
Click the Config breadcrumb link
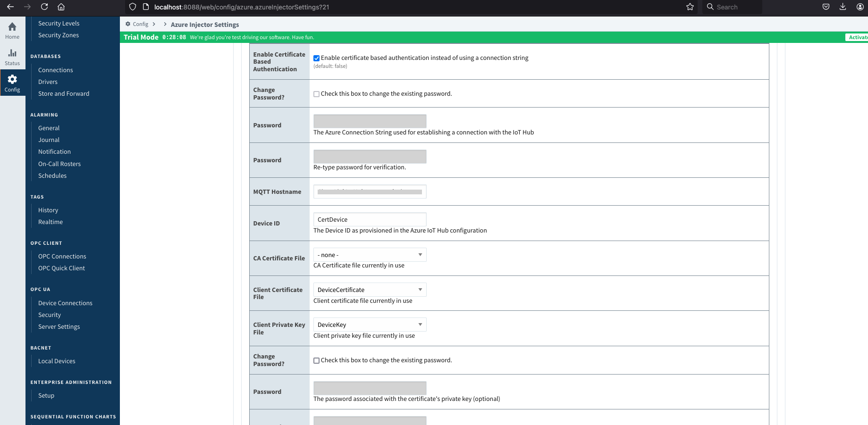140,24
